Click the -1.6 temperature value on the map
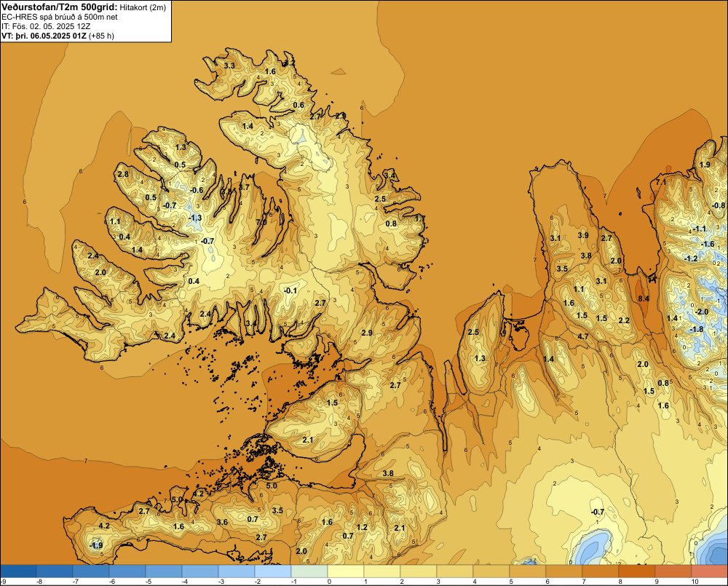Viewport: 728px width, 586px height. click(x=708, y=245)
